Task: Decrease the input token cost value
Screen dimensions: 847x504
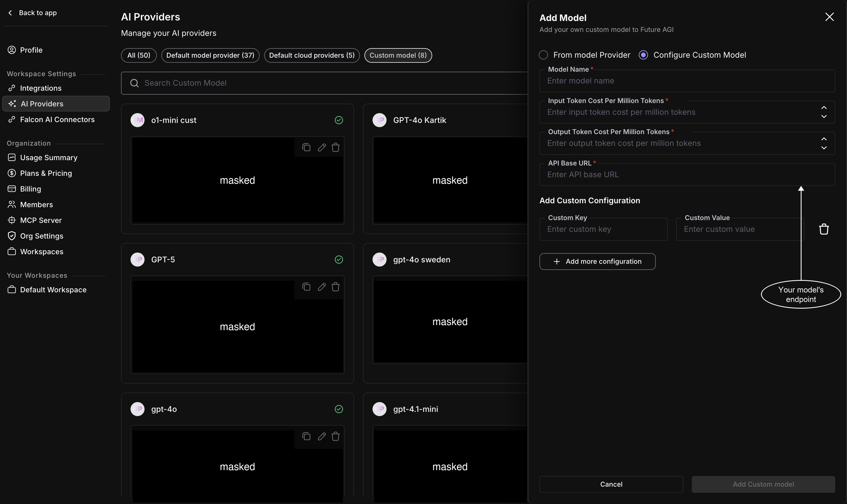Action: [823, 116]
